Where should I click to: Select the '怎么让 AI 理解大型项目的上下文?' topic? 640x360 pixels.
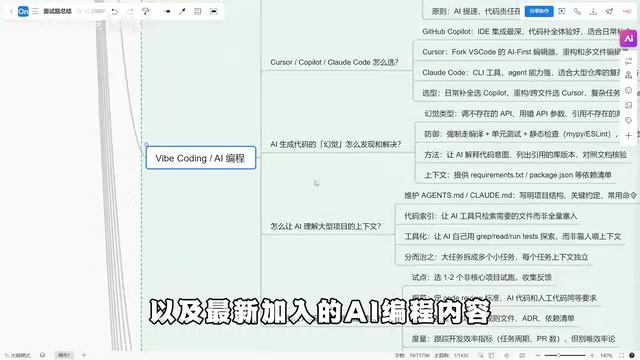pos(325,226)
